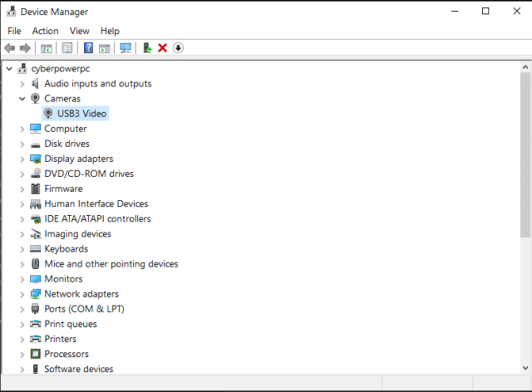Click the red X Uninstall device icon
532x392 pixels.
(x=163, y=48)
